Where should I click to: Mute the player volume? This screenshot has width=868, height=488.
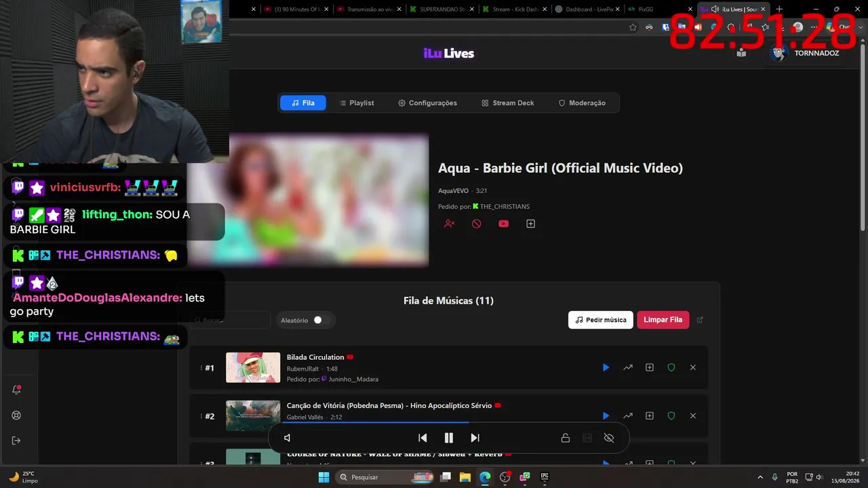click(x=288, y=438)
